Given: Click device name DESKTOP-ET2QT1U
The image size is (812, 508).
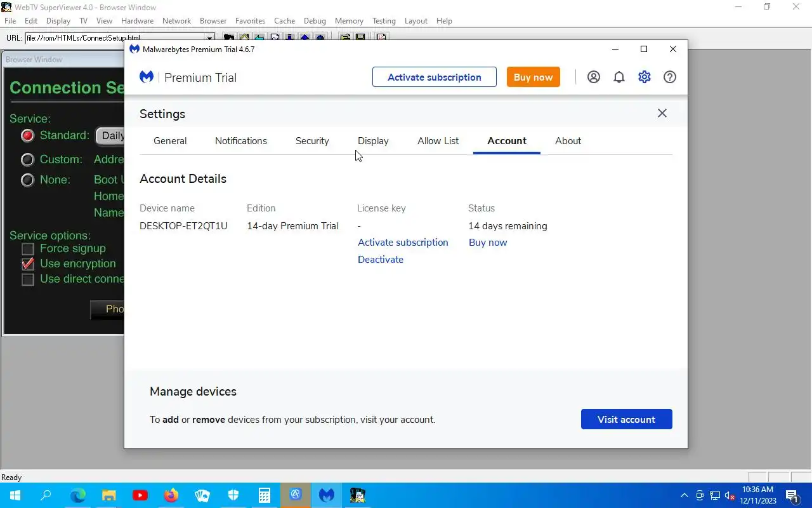Looking at the screenshot, I should click(183, 226).
